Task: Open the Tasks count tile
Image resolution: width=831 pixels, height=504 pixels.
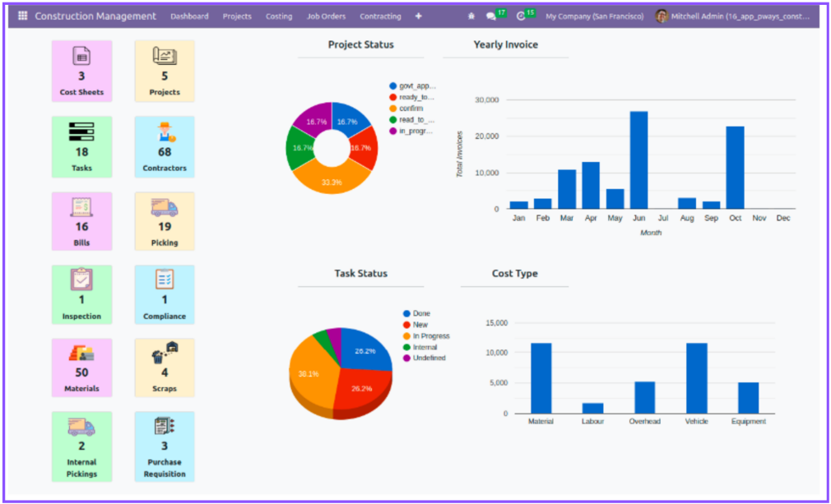Action: tap(81, 146)
